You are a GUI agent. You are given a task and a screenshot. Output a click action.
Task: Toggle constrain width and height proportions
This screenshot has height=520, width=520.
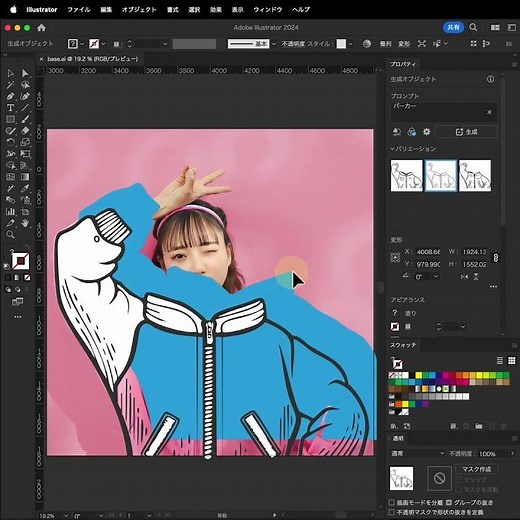click(x=496, y=258)
